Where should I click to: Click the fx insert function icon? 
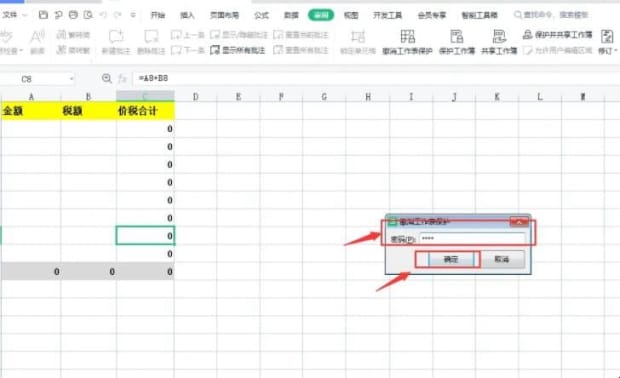point(123,78)
